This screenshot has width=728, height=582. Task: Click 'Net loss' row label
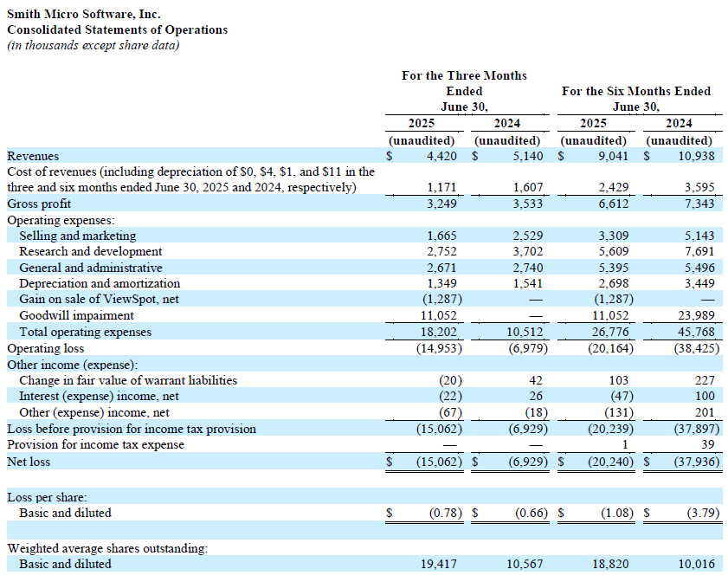tap(29, 462)
